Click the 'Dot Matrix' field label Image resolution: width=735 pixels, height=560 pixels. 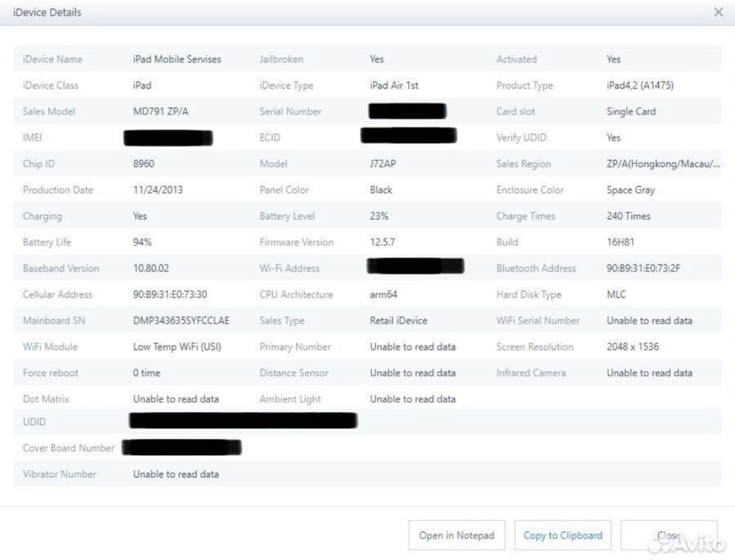pos(46,399)
